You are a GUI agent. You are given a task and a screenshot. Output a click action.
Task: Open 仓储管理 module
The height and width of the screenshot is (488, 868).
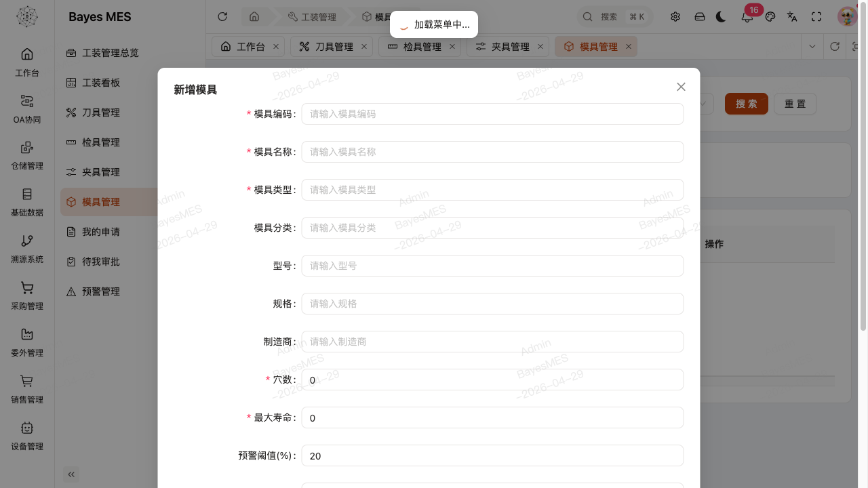tap(27, 156)
